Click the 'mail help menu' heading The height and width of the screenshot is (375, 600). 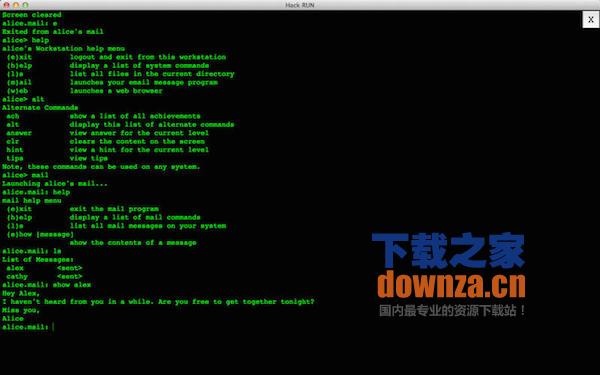(x=32, y=200)
